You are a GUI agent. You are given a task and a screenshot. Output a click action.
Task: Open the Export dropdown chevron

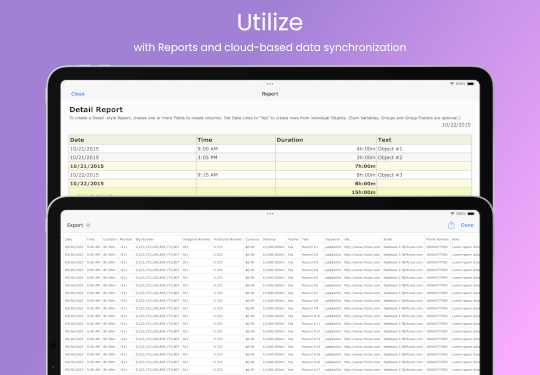[88, 225]
